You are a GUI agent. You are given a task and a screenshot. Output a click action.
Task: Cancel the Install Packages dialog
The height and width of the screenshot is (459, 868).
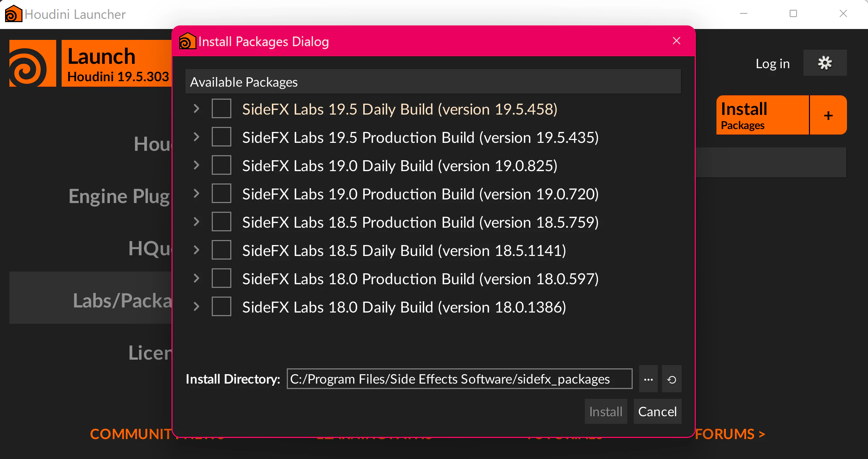(x=657, y=412)
